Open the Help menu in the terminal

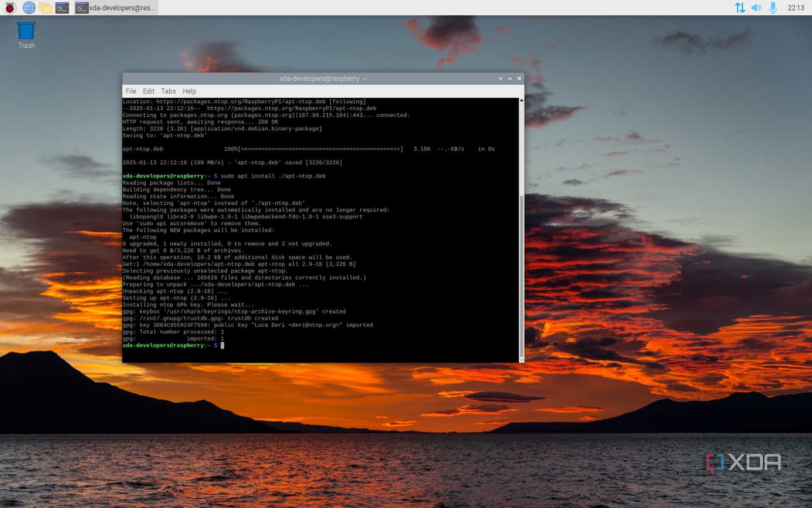pos(189,91)
